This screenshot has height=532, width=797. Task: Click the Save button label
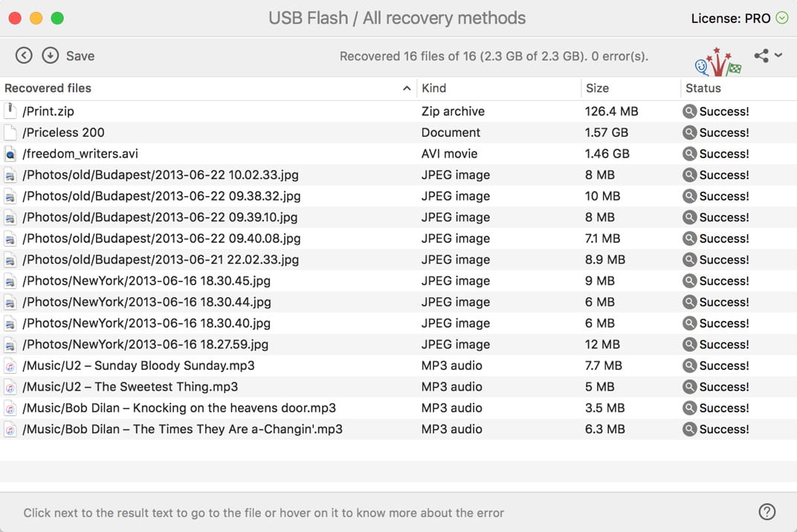point(80,56)
